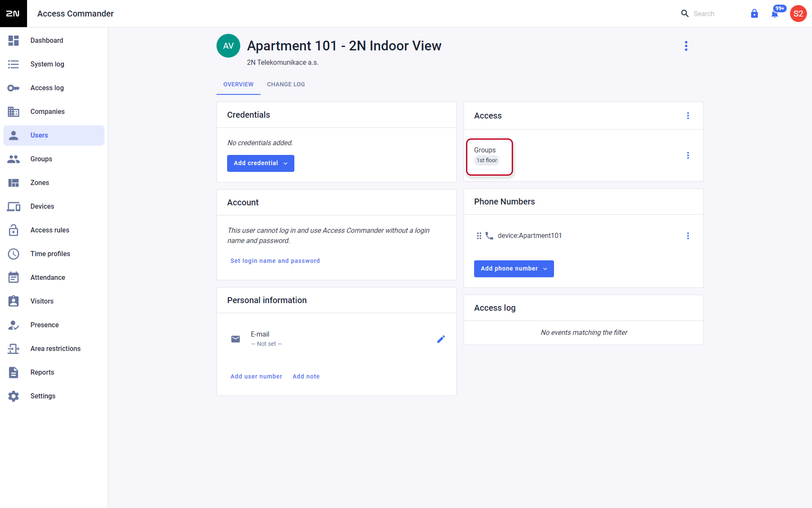The width and height of the screenshot is (812, 508).
Task: Navigate to Access rules
Action: (54, 230)
